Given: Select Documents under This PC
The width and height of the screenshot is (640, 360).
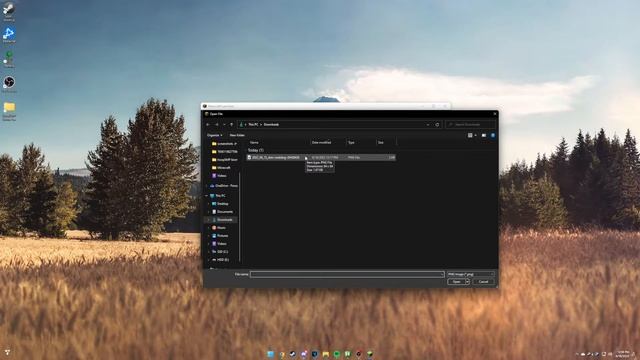Looking at the screenshot, I should (x=222, y=211).
